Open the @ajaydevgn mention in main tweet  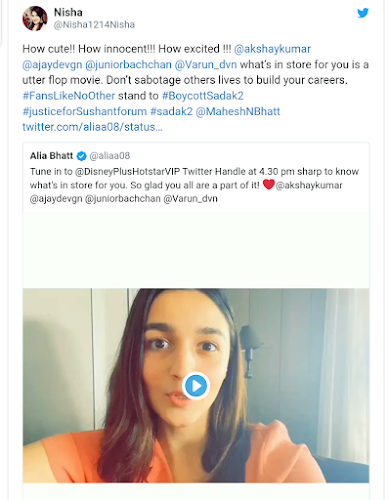52,65
